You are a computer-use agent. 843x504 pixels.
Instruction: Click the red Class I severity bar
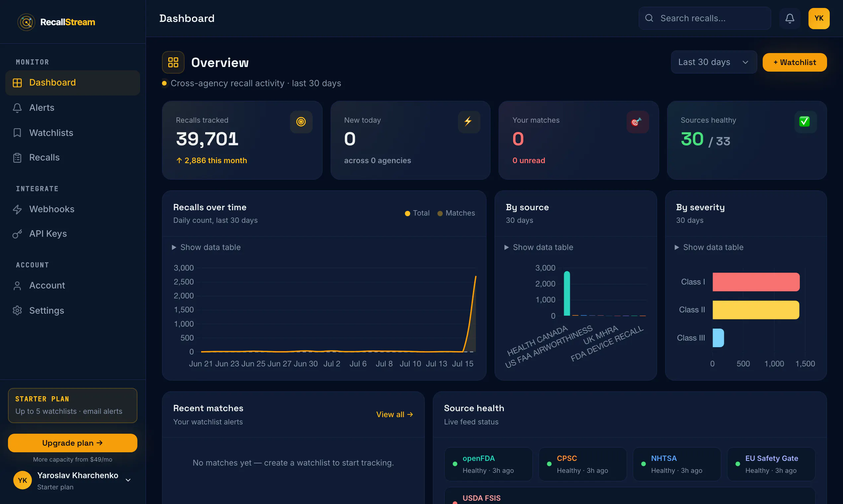point(756,282)
